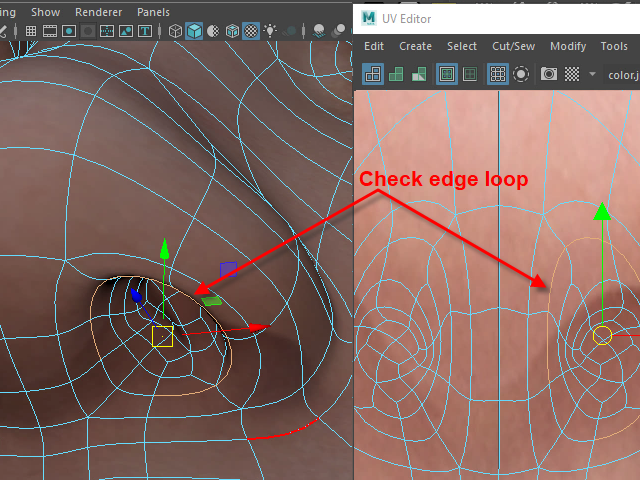Open Renderer menu in viewport
640x480 pixels.
coord(98,12)
